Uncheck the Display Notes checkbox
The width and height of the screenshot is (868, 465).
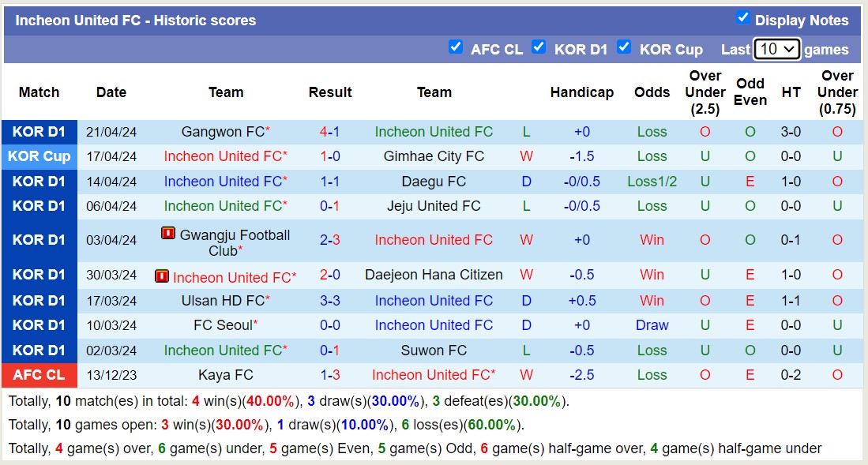(741, 20)
